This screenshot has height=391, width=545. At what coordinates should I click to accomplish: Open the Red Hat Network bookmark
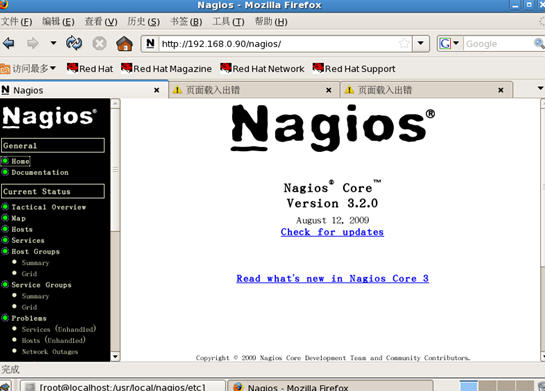(x=262, y=68)
